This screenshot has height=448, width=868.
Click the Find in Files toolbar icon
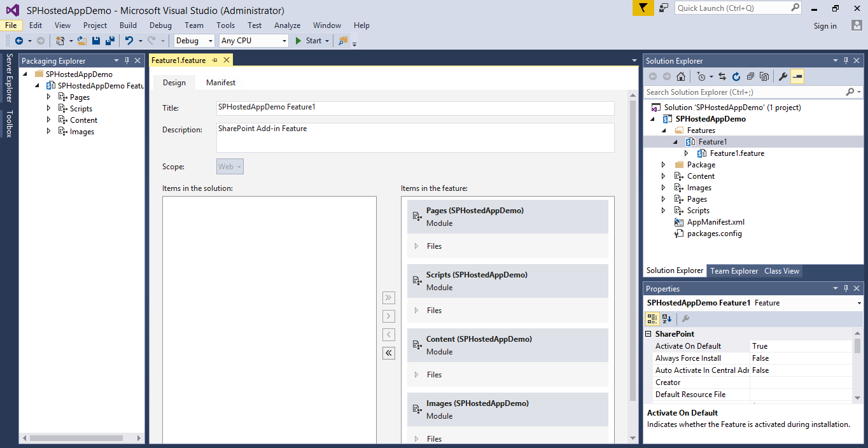click(344, 41)
